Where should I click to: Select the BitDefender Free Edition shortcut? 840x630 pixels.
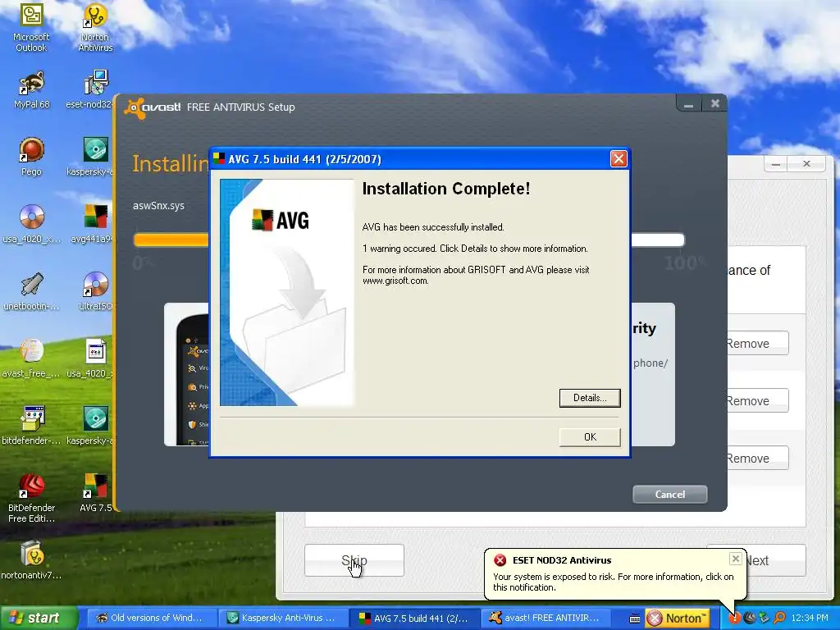click(x=32, y=498)
